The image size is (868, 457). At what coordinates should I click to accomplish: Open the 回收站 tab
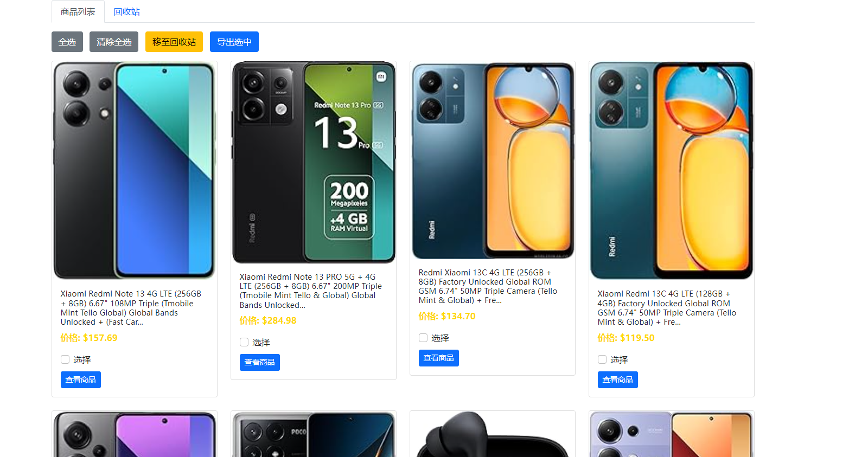coord(126,11)
